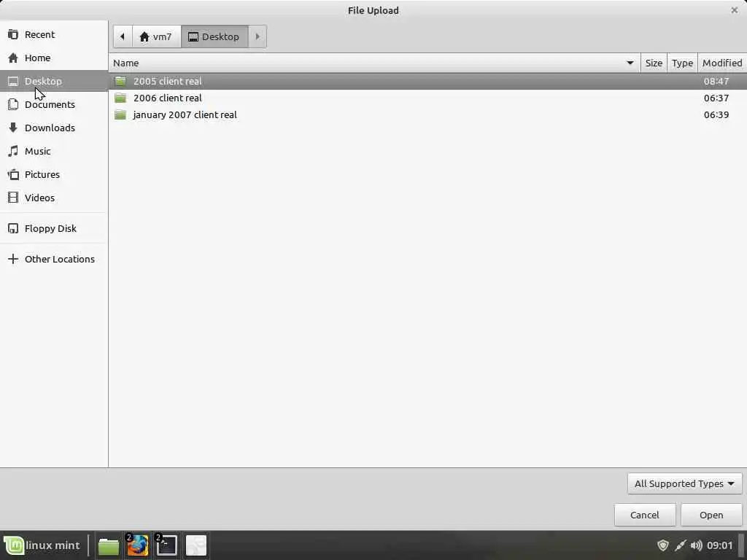The image size is (747, 560).
Task: Click modified time 06:37
Action: pyautogui.click(x=716, y=98)
